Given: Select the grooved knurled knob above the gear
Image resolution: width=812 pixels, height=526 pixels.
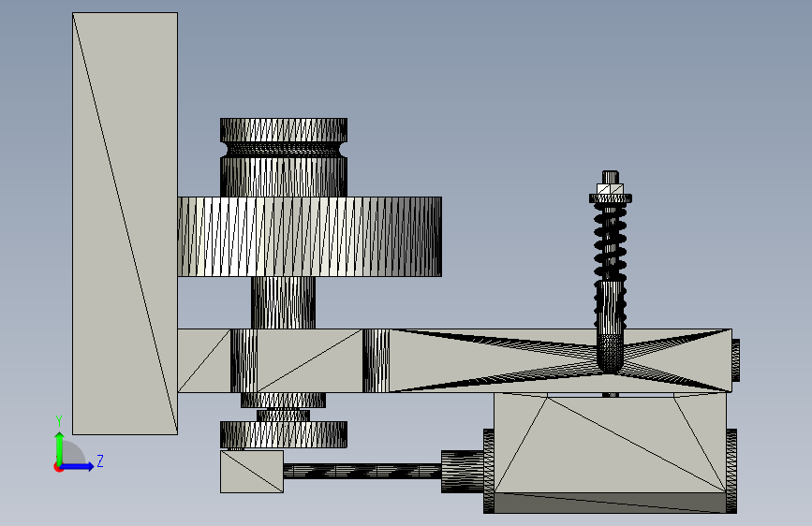Looking at the screenshot, I should [283, 157].
